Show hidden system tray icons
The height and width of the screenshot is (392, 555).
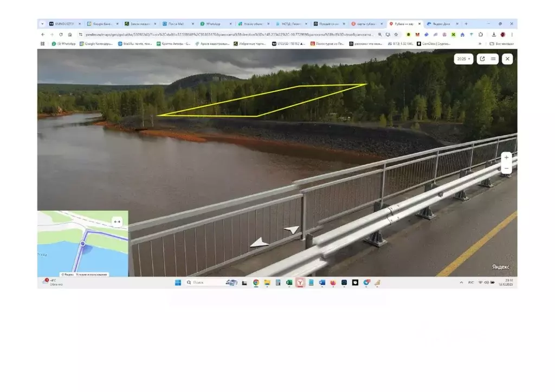(461, 282)
